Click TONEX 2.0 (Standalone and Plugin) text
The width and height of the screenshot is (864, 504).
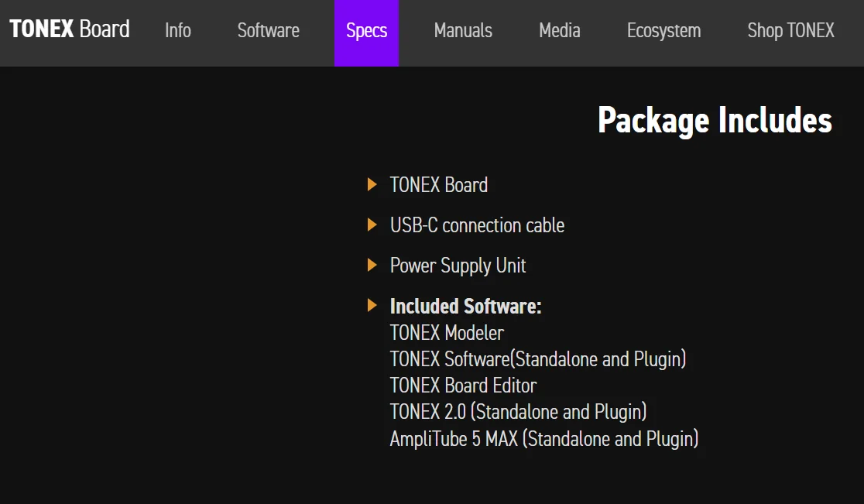tap(518, 412)
